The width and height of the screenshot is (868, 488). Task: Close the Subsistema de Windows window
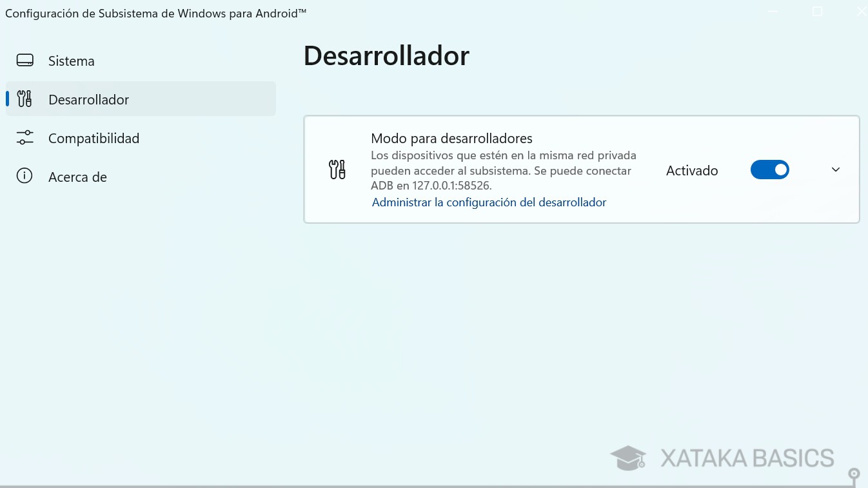tap(861, 11)
